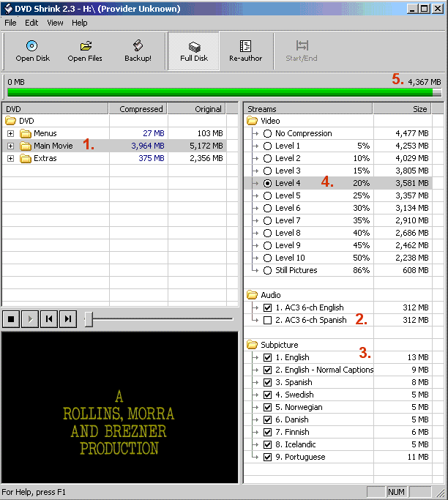The width and height of the screenshot is (448, 500).
Task: Click the Level 4 selected radio button
Action: [267, 183]
